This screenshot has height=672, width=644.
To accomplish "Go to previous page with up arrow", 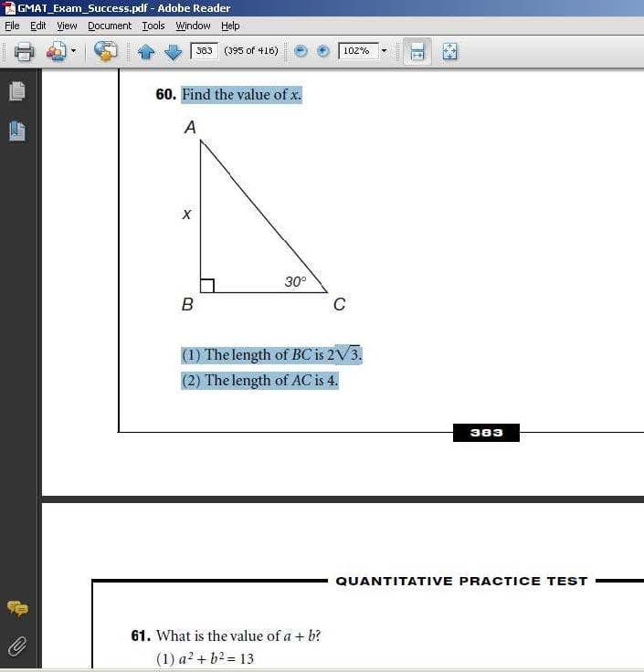I will (x=146, y=52).
